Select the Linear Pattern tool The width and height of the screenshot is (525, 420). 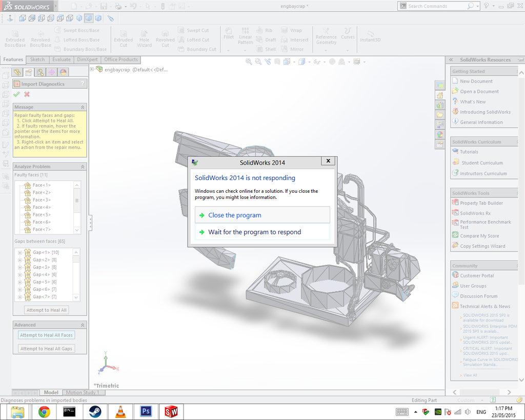coord(246,36)
